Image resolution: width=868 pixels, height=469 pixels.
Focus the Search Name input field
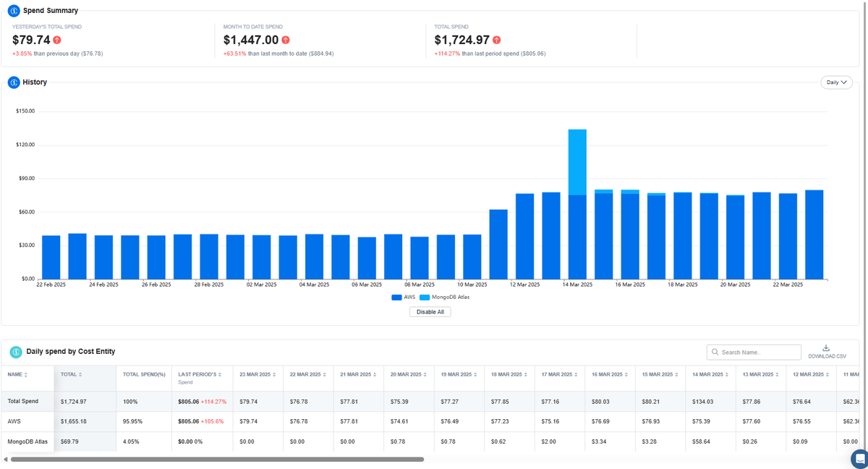tap(754, 352)
